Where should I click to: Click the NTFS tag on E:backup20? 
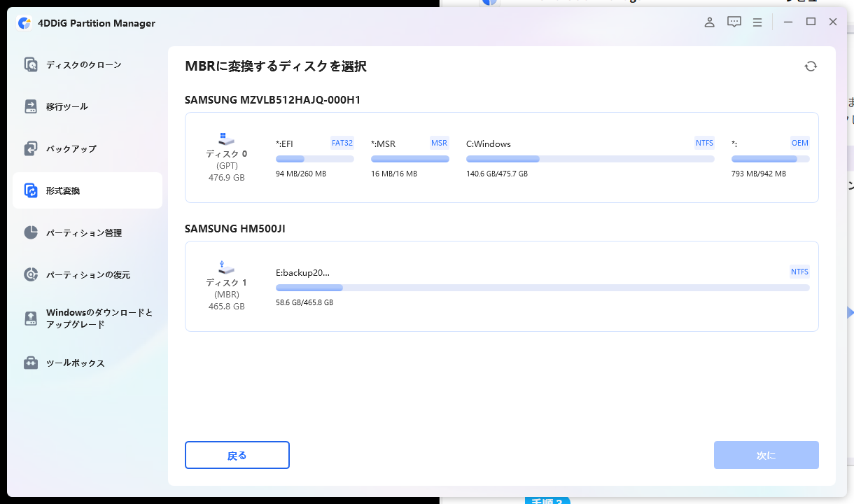click(799, 272)
